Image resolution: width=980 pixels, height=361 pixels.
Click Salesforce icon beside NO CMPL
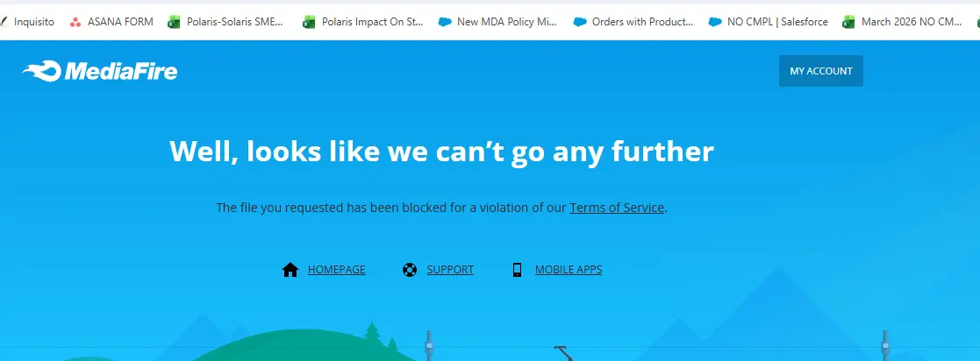coord(715,22)
